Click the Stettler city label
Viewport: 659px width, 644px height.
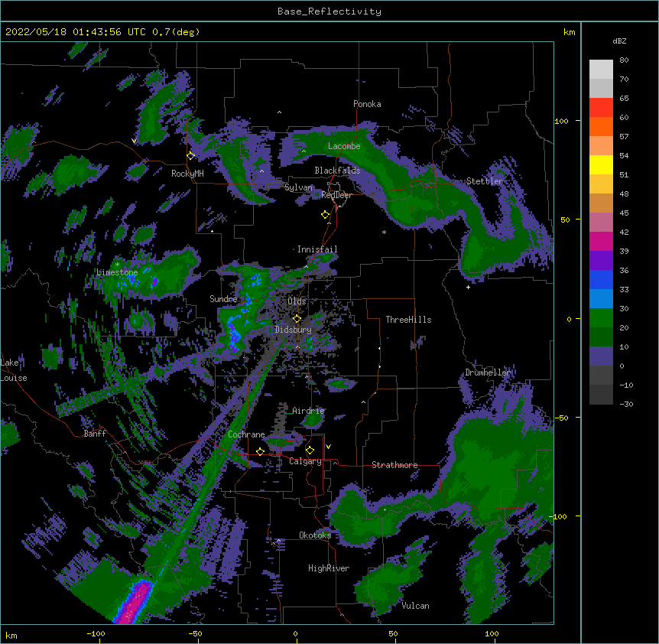pos(485,181)
